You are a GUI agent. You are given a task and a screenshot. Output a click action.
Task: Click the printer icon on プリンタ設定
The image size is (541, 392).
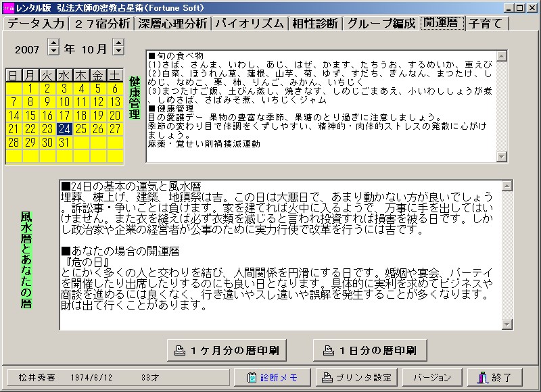click(x=327, y=378)
